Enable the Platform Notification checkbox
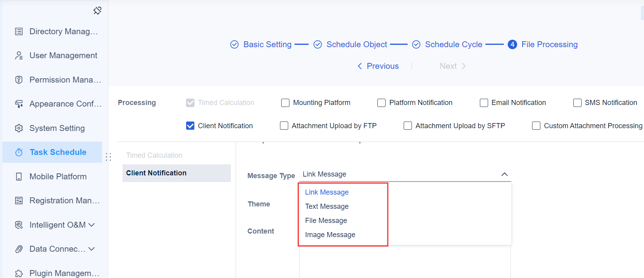This screenshot has height=278, width=644. pyautogui.click(x=381, y=103)
